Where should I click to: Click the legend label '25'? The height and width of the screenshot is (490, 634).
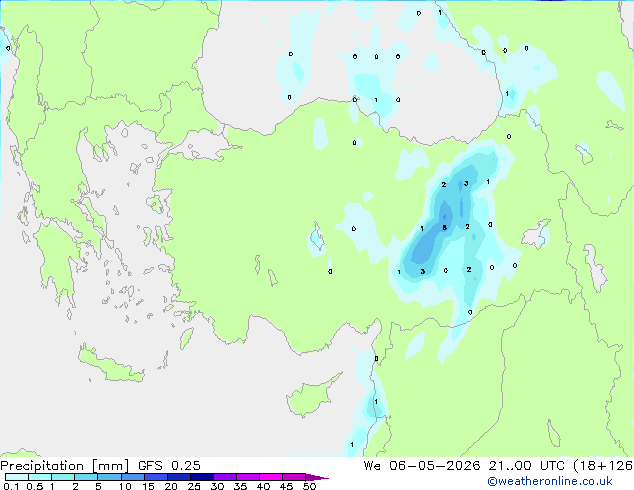[194, 486]
